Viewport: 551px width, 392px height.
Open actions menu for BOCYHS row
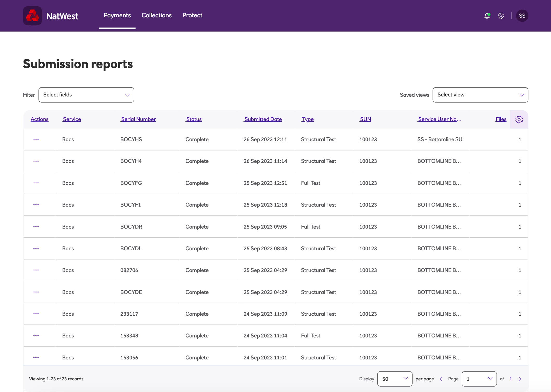click(36, 139)
